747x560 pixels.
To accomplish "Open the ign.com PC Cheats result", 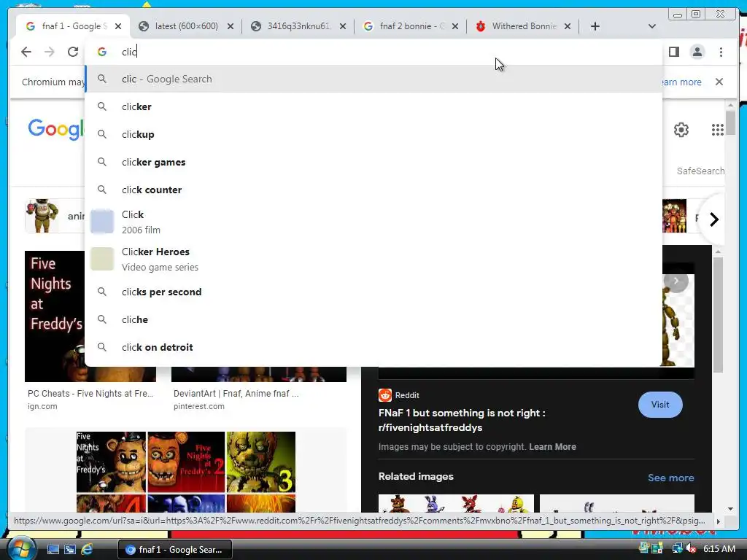I will (90, 400).
